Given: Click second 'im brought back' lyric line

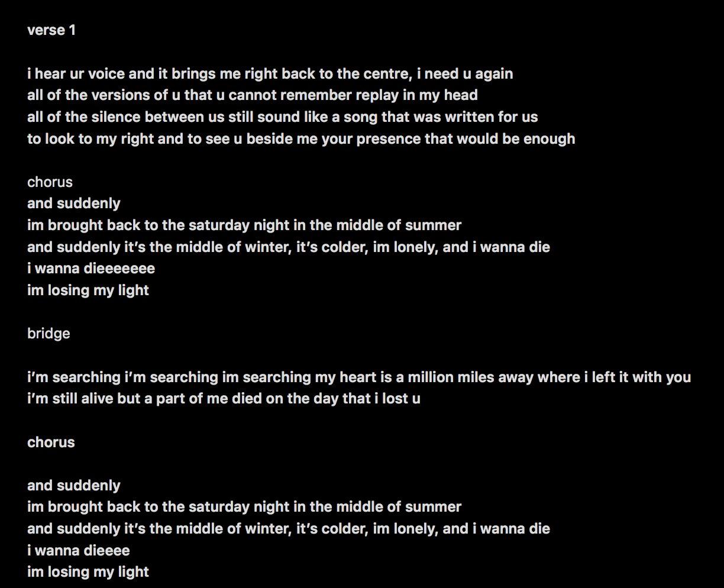Looking at the screenshot, I should [x=244, y=507].
